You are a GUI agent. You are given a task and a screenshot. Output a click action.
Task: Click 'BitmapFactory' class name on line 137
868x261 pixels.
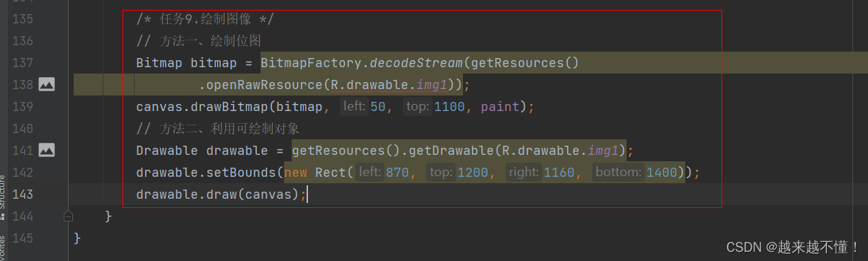point(312,63)
